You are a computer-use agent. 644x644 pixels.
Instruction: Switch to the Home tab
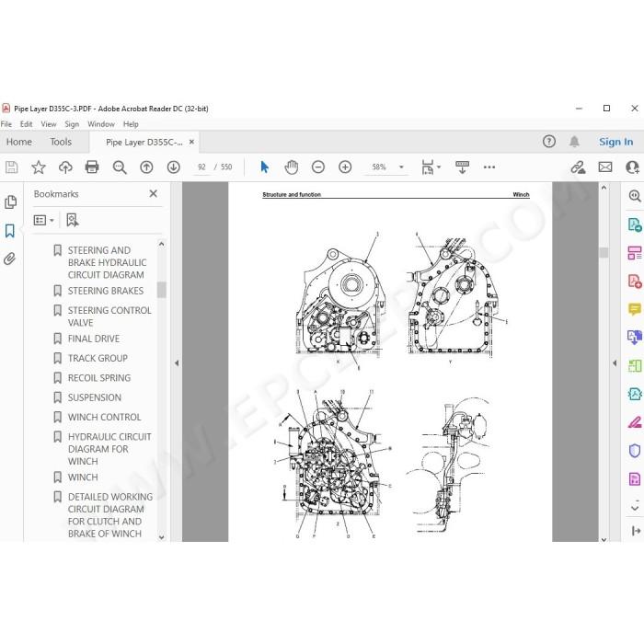point(19,142)
